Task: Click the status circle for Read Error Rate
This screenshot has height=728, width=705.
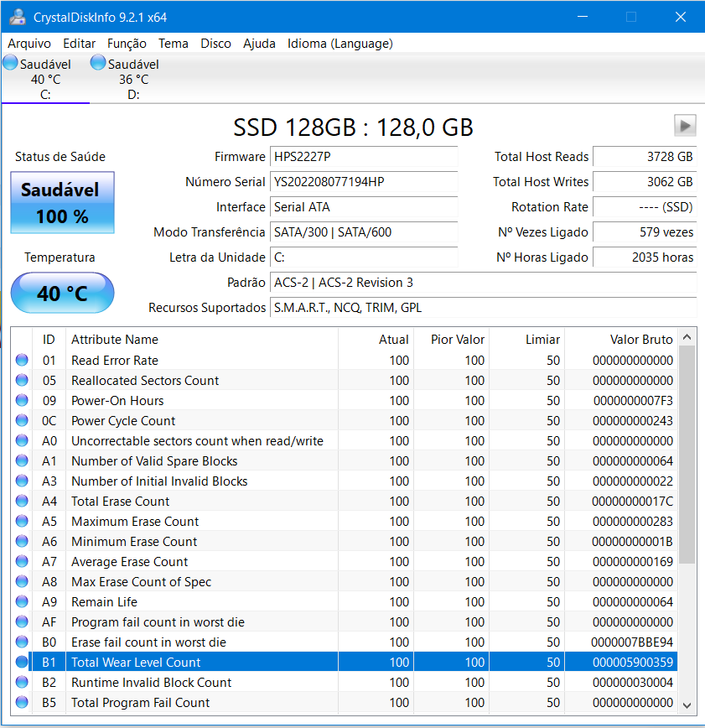Action: tap(22, 360)
